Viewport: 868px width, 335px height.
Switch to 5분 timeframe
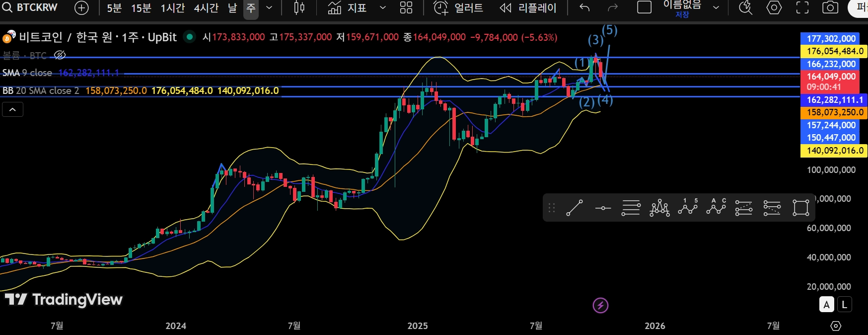click(114, 8)
